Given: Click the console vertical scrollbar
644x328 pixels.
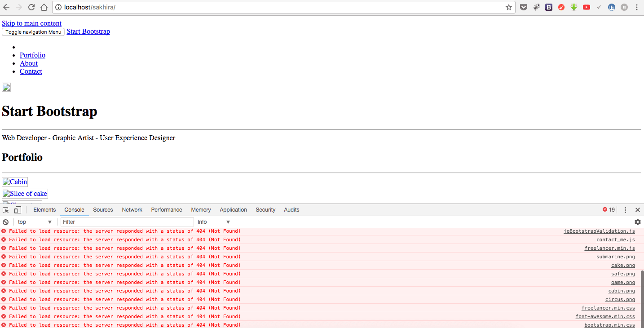Looking at the screenshot, I should pos(641,297).
